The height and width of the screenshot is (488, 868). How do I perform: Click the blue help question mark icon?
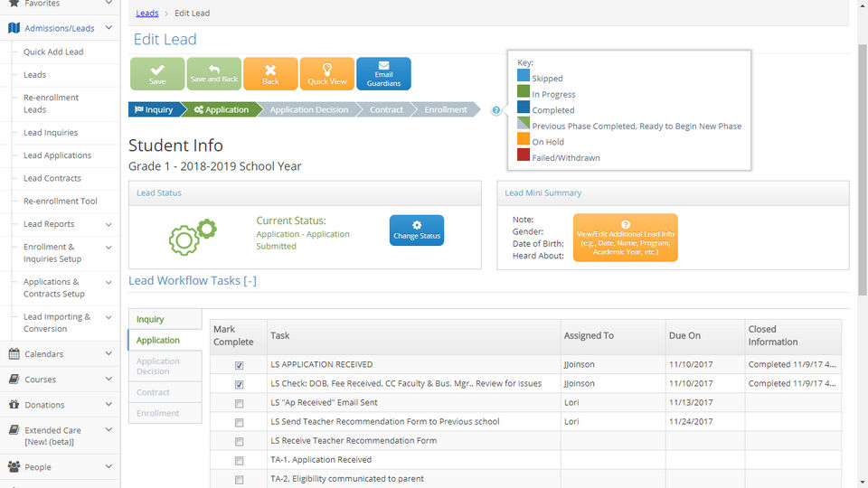click(495, 110)
